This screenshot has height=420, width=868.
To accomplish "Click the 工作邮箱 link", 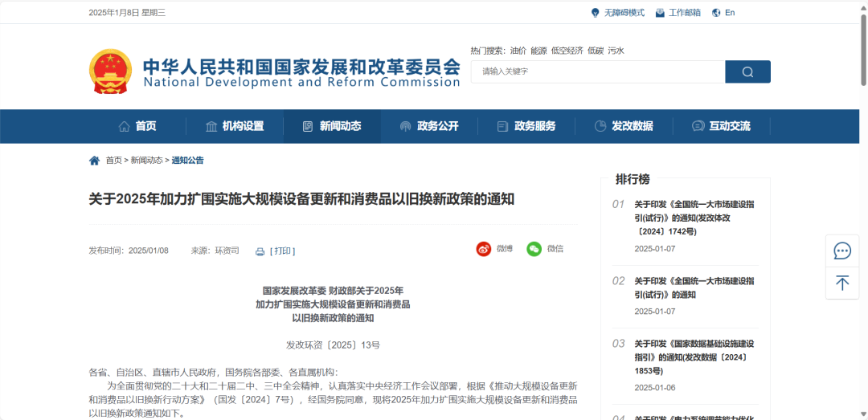I will tap(685, 12).
